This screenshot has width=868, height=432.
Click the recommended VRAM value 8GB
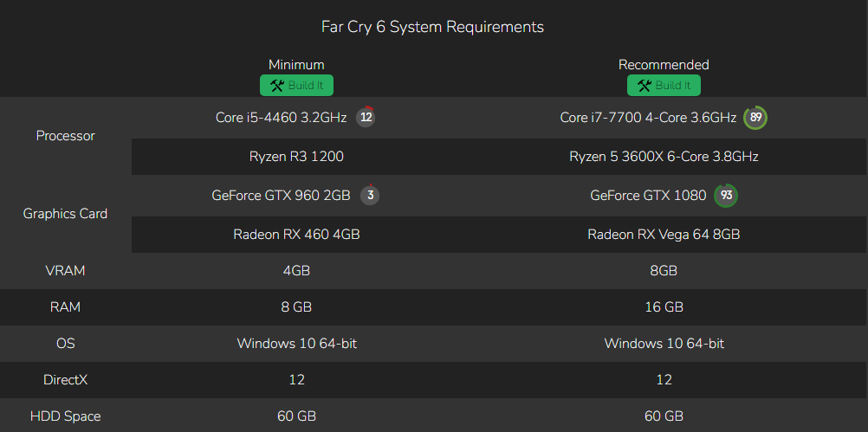click(664, 271)
